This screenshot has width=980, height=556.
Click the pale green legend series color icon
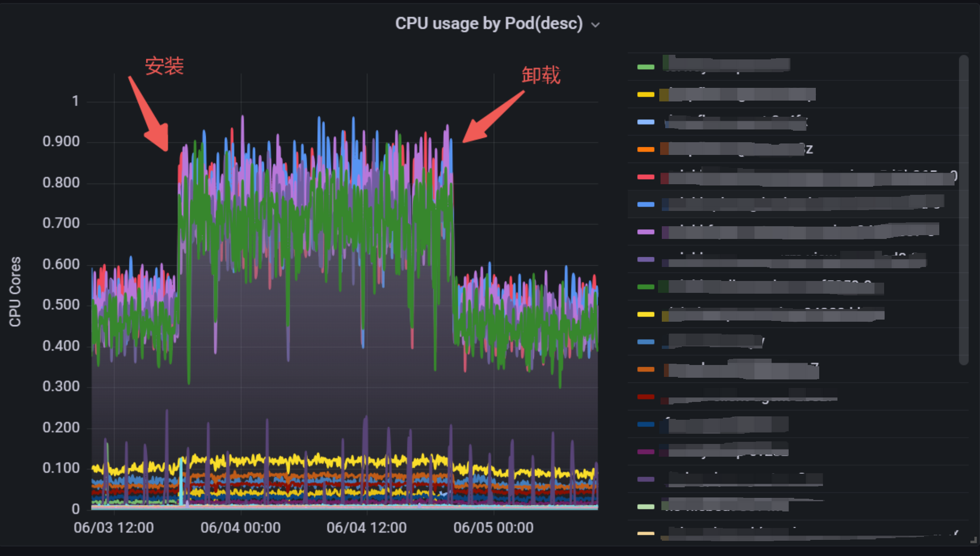[646, 506]
